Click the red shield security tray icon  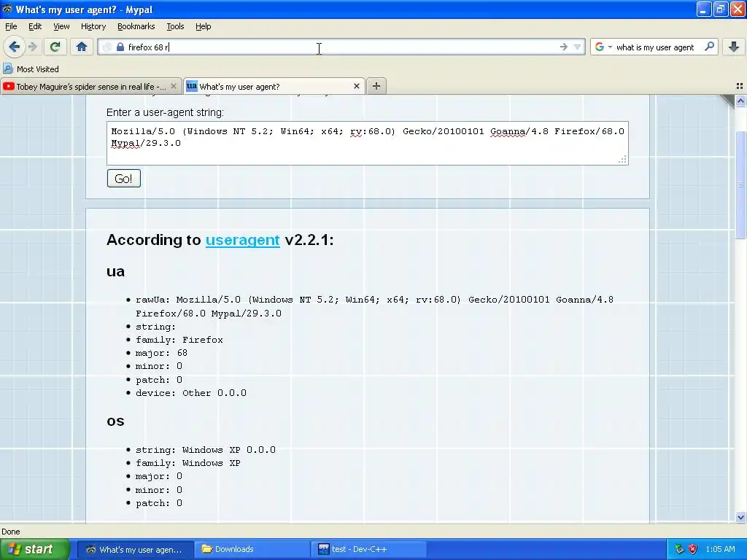[x=693, y=549]
